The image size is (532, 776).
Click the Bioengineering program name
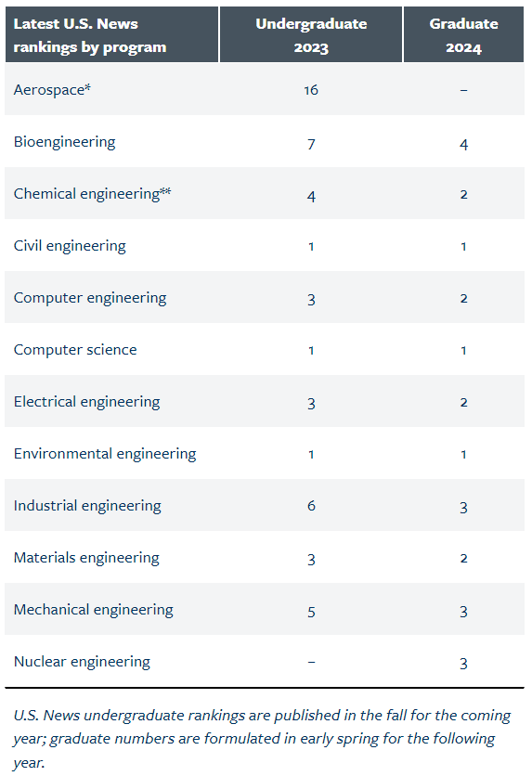(64, 142)
